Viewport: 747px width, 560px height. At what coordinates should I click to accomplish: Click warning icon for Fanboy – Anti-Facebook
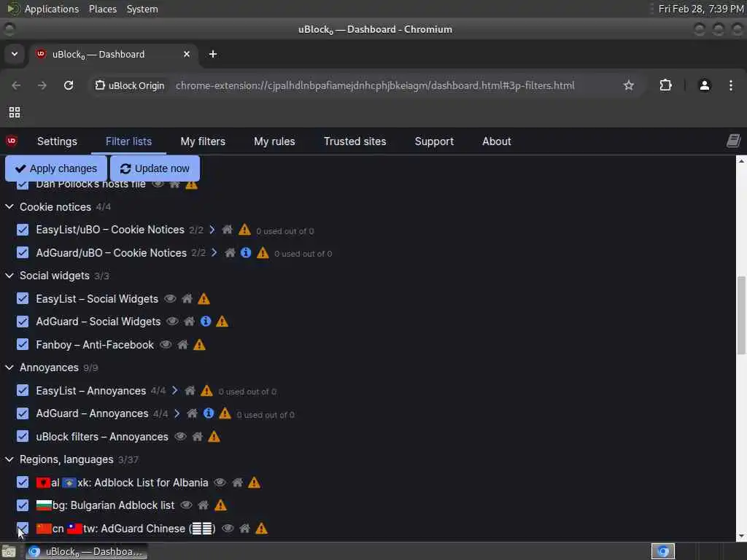(x=200, y=344)
